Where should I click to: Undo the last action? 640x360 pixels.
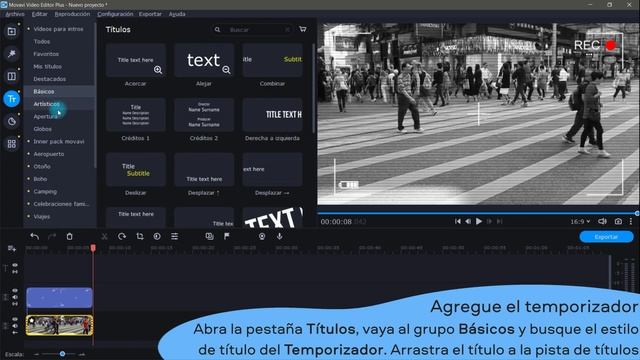pos(35,236)
